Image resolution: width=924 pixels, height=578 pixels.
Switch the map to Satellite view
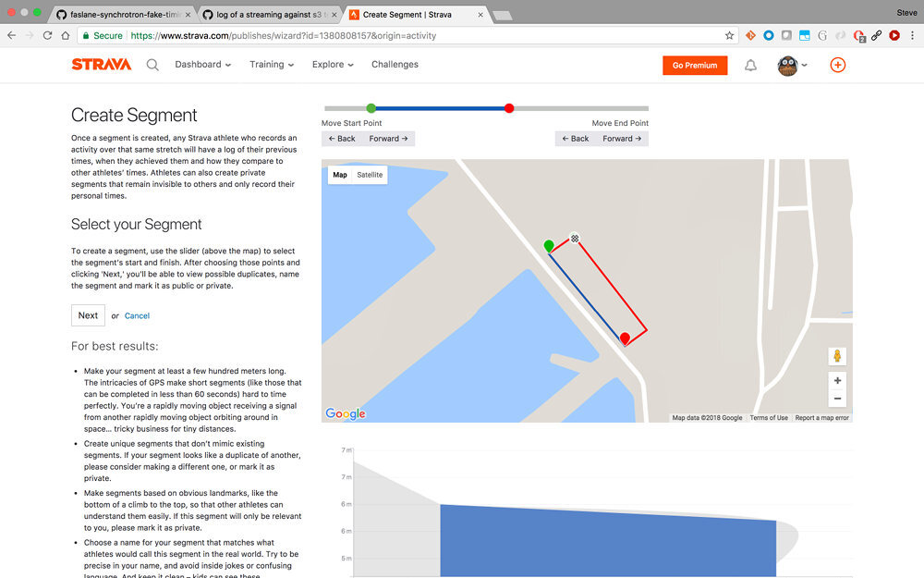pos(369,174)
